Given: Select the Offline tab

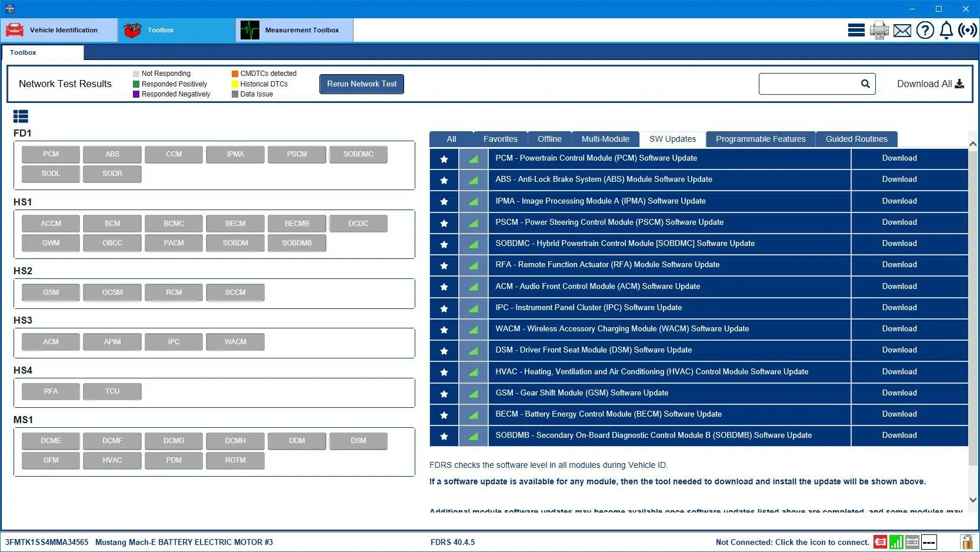Looking at the screenshot, I should pos(549,139).
